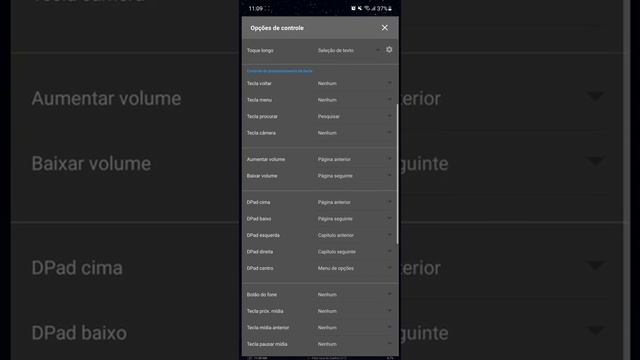Click the 'Tecla procurar' label
640x360 pixels.
click(x=262, y=116)
